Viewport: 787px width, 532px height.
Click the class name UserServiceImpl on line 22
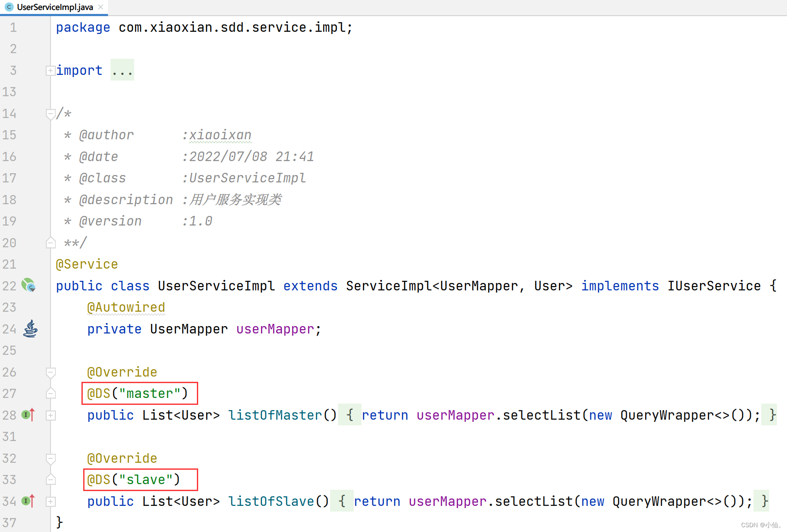tap(216, 286)
